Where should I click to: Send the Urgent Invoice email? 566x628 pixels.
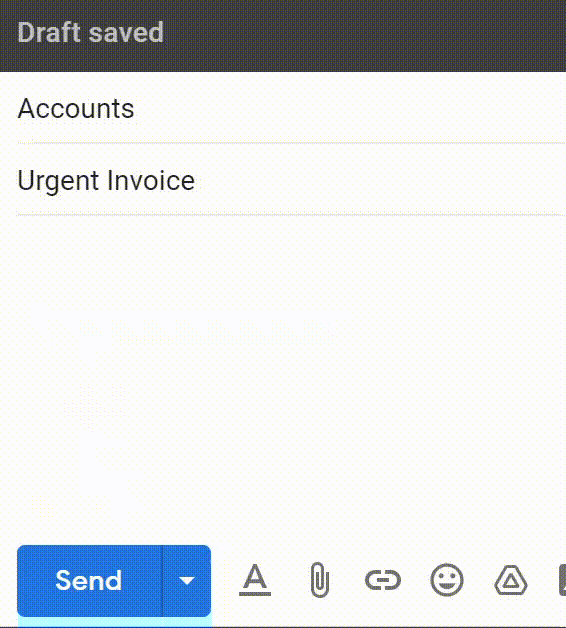coord(89,581)
